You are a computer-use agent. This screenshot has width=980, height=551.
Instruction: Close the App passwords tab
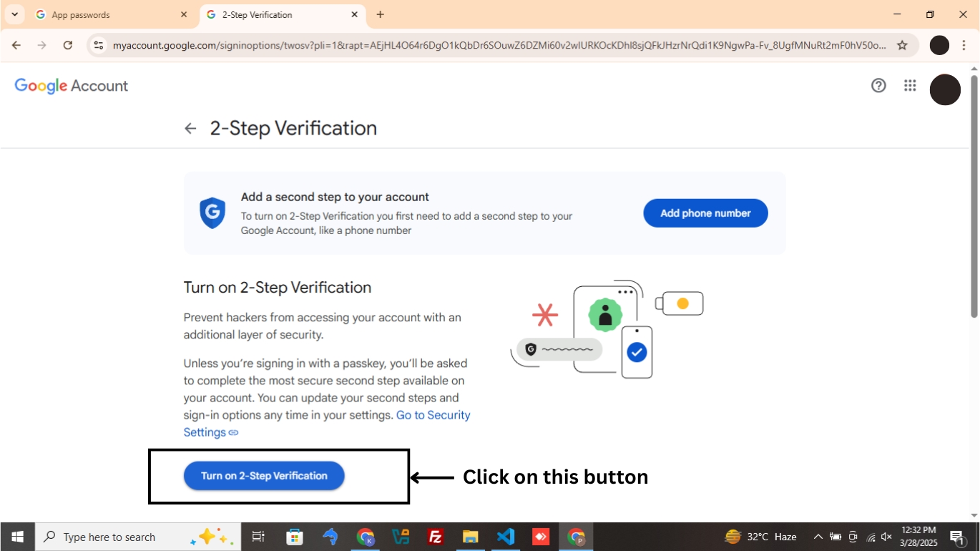(184, 14)
